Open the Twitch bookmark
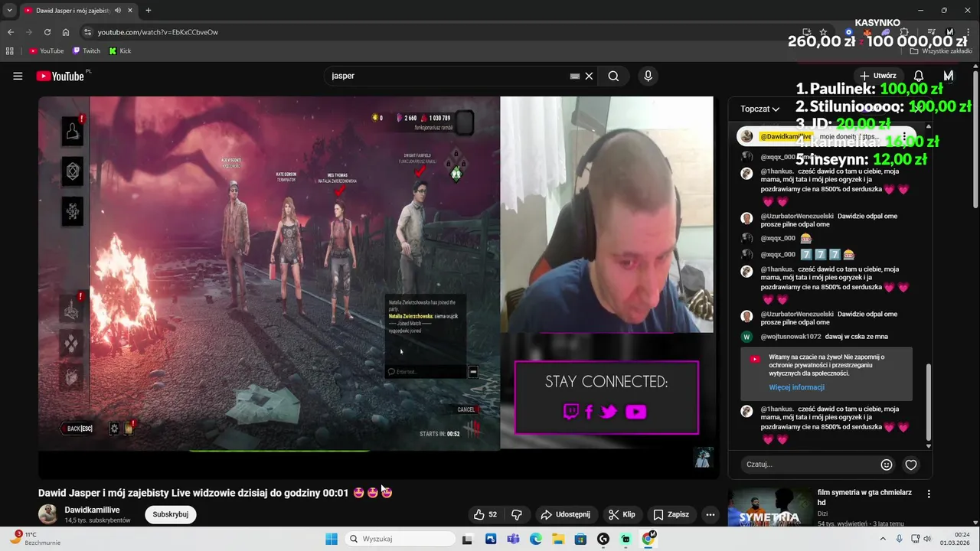 click(87, 51)
